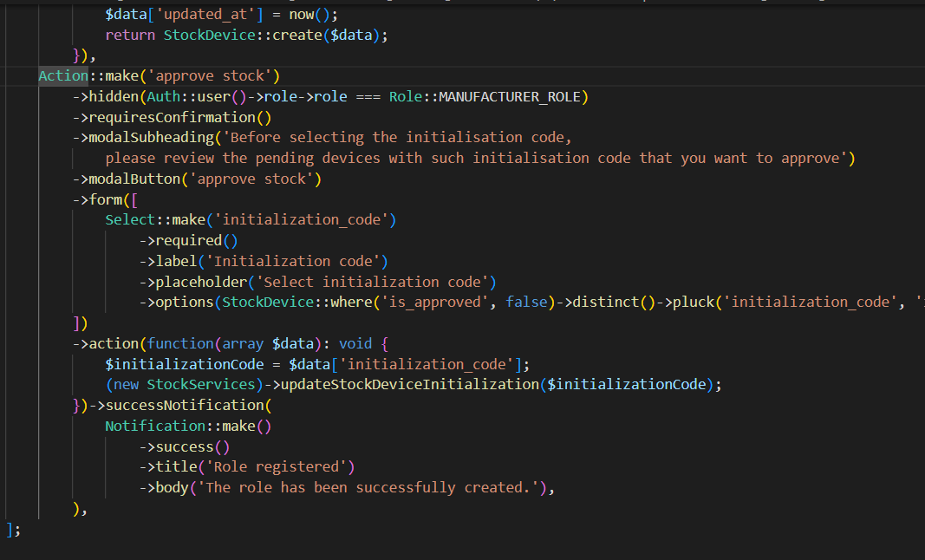Click 'Role registered' title string
The width and height of the screenshot is (925, 560).
pos(276,467)
